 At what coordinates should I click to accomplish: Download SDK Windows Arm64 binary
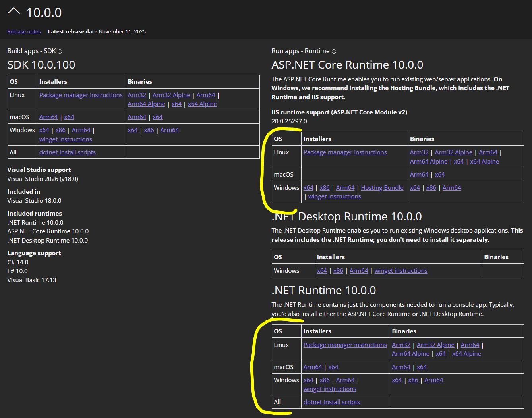(x=170, y=130)
